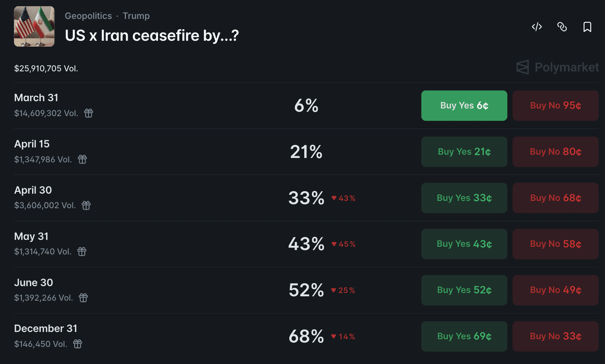The width and height of the screenshot is (605, 364).
Task: Buy No at 68¢ for April 30
Action: (555, 198)
